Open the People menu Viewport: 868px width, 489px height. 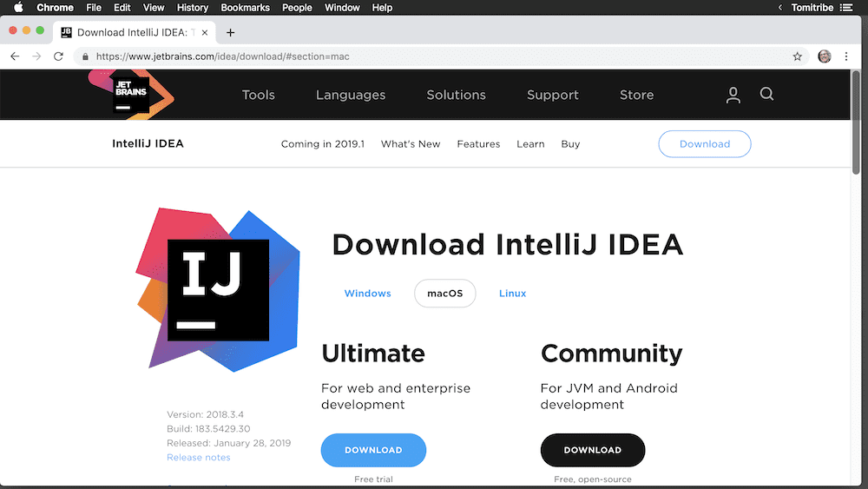click(x=297, y=8)
